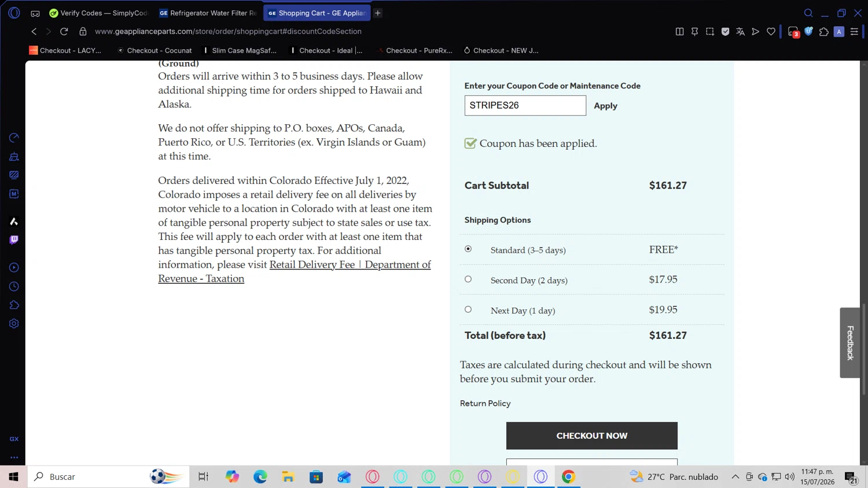Click the site security lock icon
Image resolution: width=868 pixels, height=488 pixels.
click(x=83, y=31)
